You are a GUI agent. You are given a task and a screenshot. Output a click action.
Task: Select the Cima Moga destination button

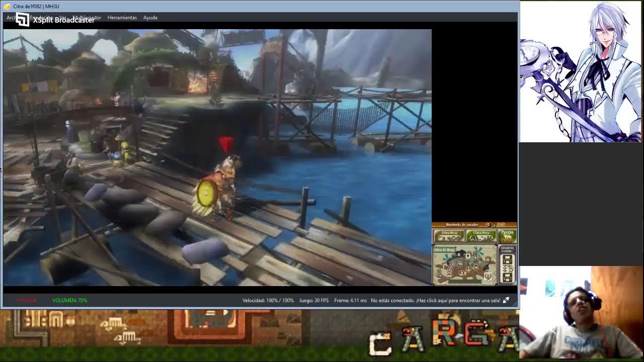pos(481,236)
